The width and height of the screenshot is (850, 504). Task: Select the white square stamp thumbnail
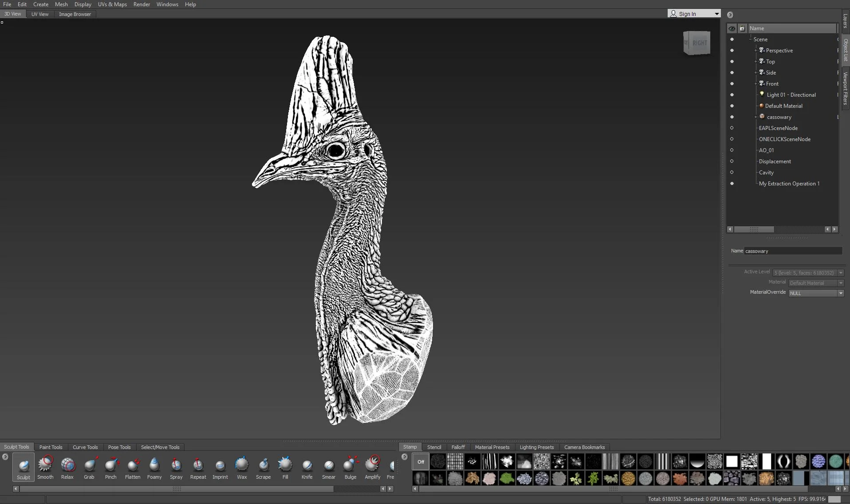(732, 461)
